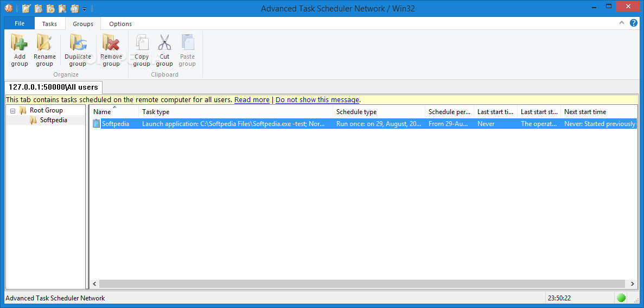Sort by the Next start time column header
The width and height of the screenshot is (644, 308).
point(599,111)
